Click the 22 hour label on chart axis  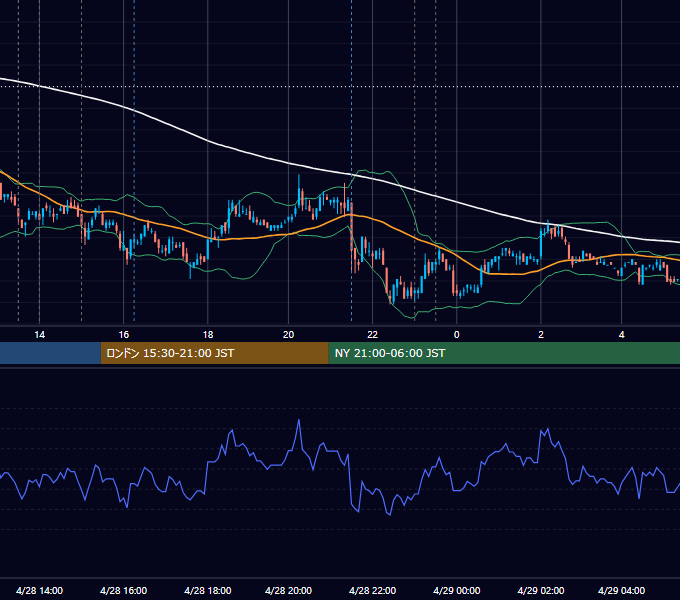click(x=373, y=335)
